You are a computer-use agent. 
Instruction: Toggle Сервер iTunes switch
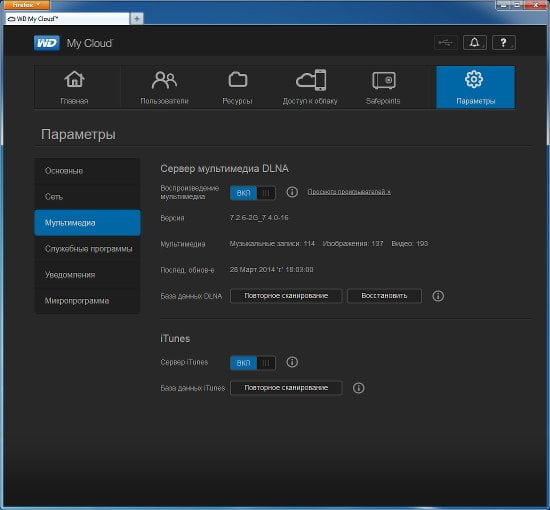[x=253, y=363]
